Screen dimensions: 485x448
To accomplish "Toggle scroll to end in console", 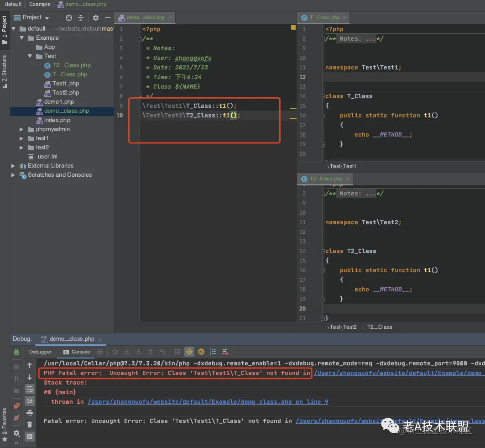I will (30, 401).
